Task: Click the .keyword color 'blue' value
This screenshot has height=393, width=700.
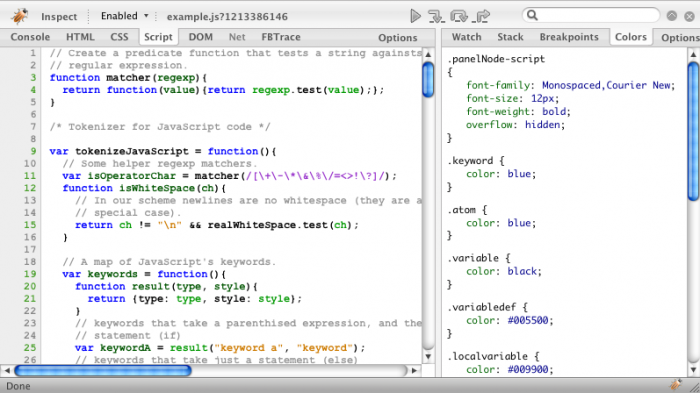Action: click(519, 174)
